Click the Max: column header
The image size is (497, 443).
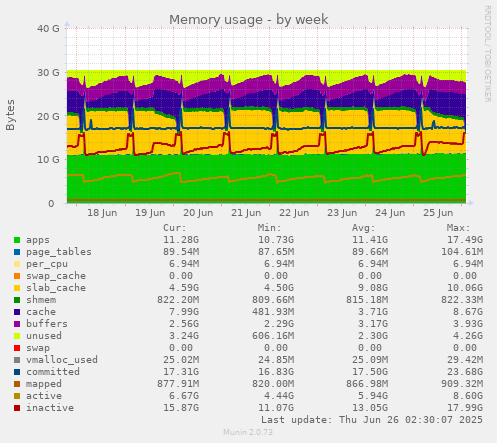click(x=459, y=228)
